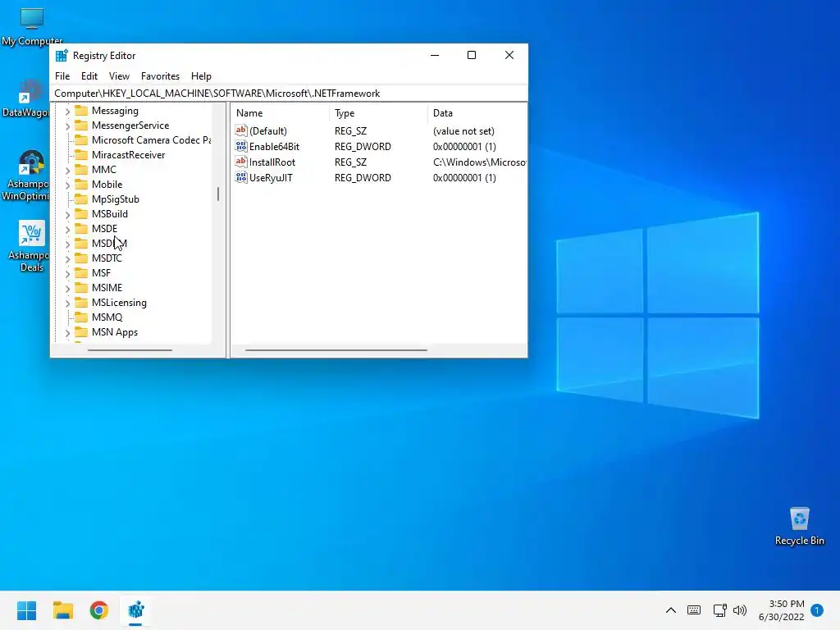Image resolution: width=840 pixels, height=630 pixels.
Task: Select the MSMQ key label
Action: pyautogui.click(x=107, y=317)
